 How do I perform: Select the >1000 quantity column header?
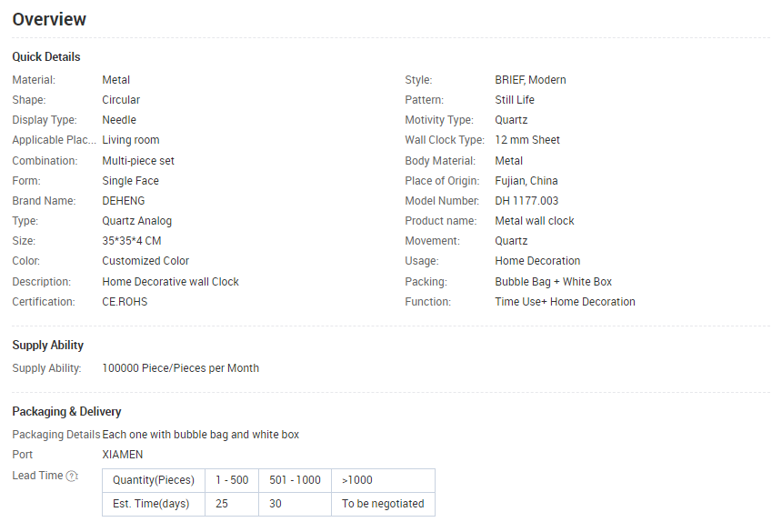pos(383,480)
